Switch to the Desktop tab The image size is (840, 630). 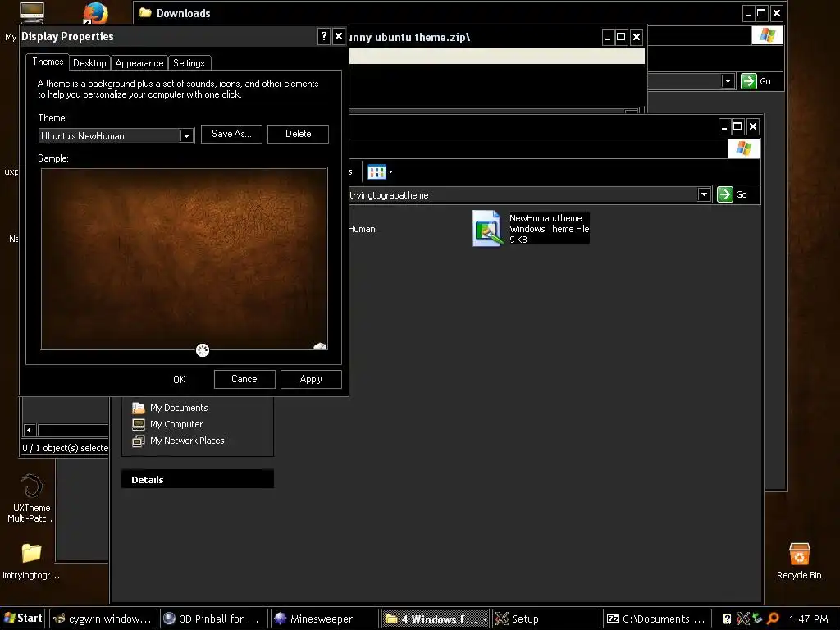tap(89, 62)
